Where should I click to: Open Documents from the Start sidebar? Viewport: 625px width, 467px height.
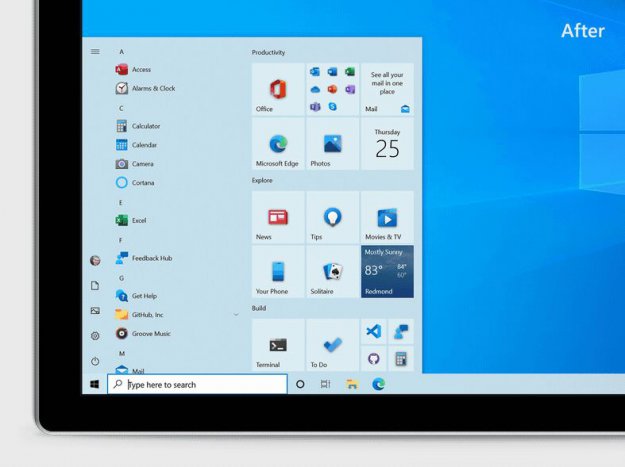(95, 286)
